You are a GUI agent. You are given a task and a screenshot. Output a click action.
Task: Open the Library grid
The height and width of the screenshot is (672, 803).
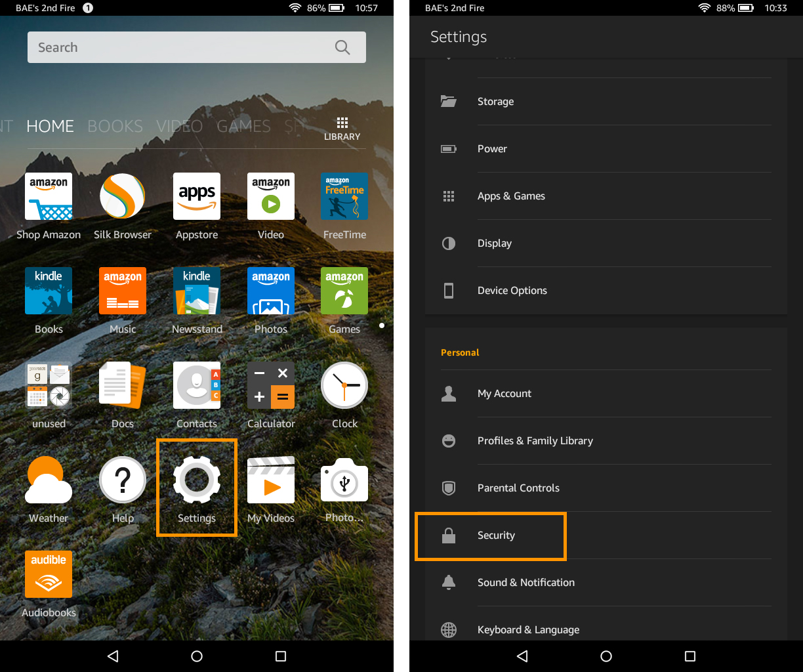pyautogui.click(x=342, y=129)
